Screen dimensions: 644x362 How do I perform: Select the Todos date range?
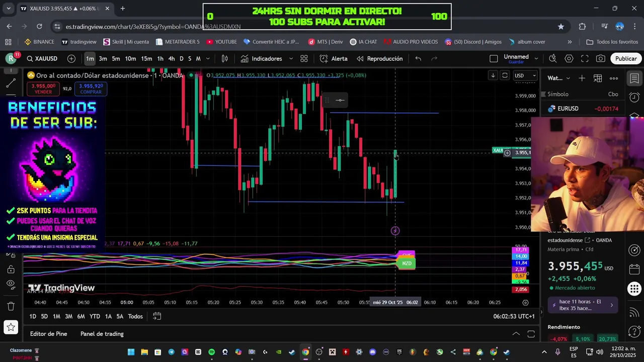(135, 316)
